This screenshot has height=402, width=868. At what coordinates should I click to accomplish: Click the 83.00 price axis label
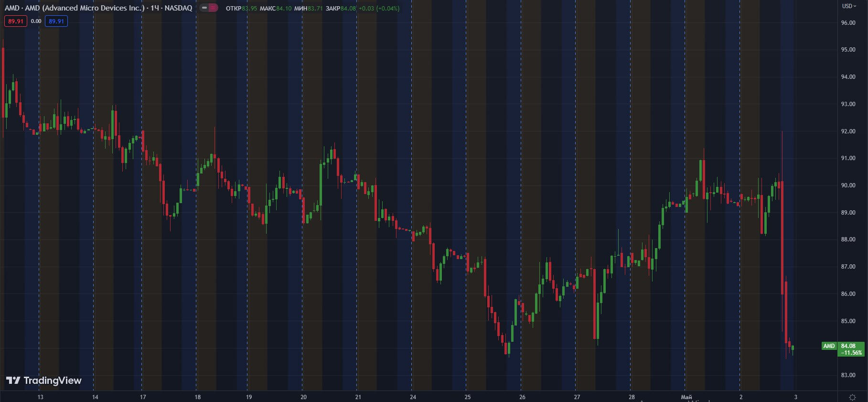[x=848, y=375]
